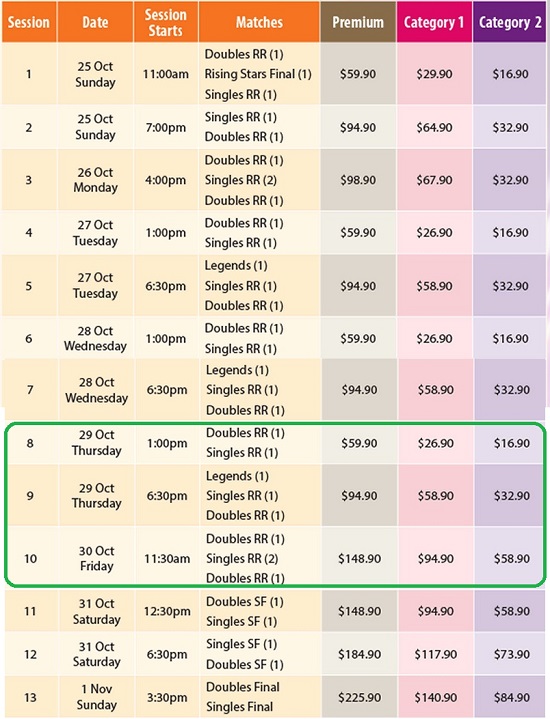
Task: Select the $67.90 Category 1 price
Action: pyautogui.click(x=434, y=180)
